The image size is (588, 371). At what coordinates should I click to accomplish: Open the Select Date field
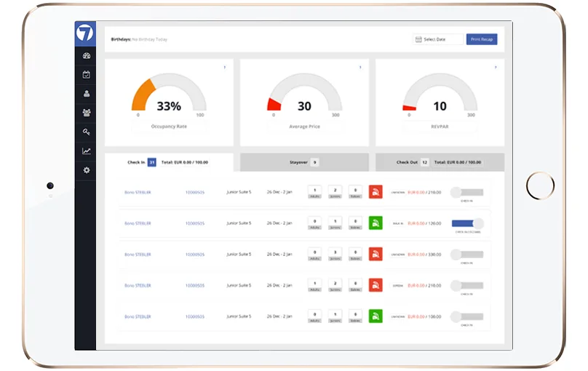438,39
